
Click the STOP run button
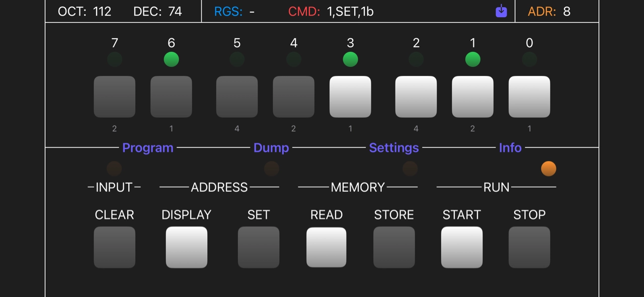529,247
